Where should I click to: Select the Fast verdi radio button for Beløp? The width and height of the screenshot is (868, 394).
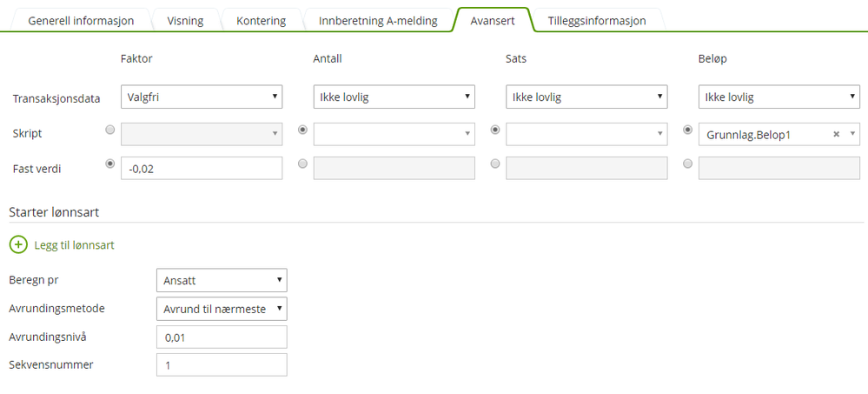pos(688,164)
